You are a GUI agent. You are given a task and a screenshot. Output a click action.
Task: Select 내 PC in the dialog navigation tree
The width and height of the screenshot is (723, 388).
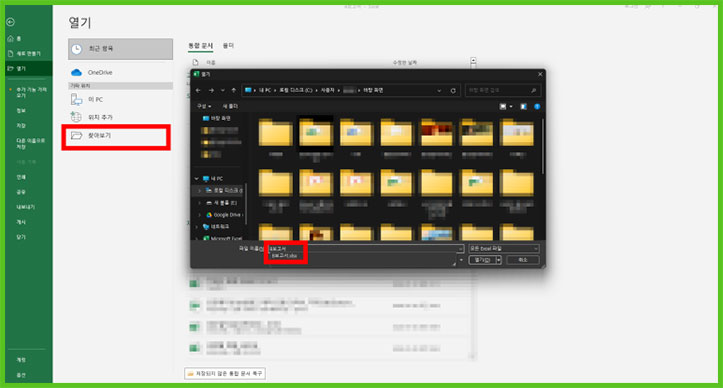tap(213, 179)
